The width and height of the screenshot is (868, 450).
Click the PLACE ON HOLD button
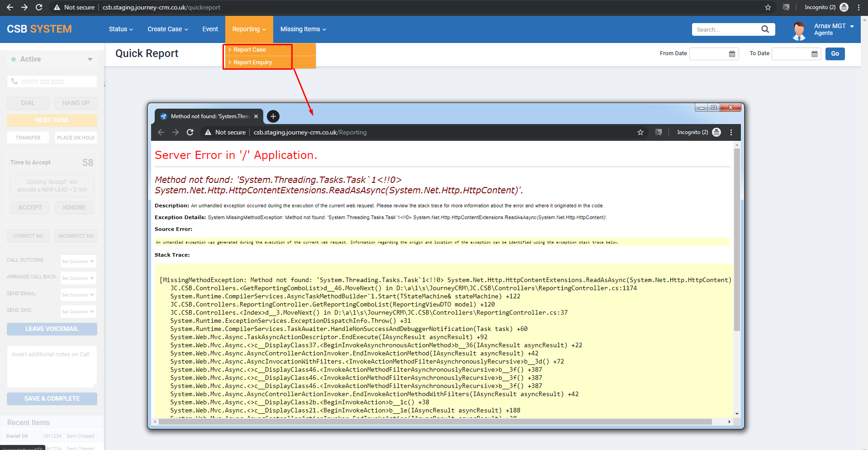[x=76, y=138]
